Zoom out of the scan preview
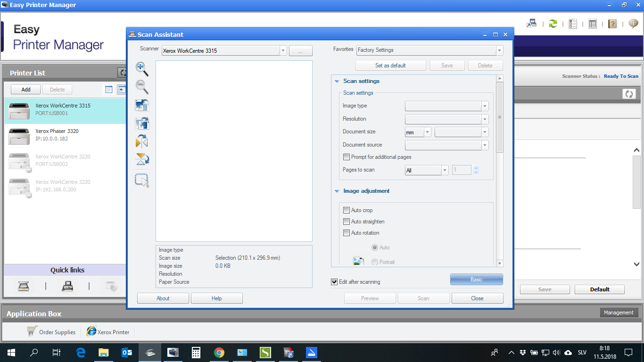 (142, 87)
